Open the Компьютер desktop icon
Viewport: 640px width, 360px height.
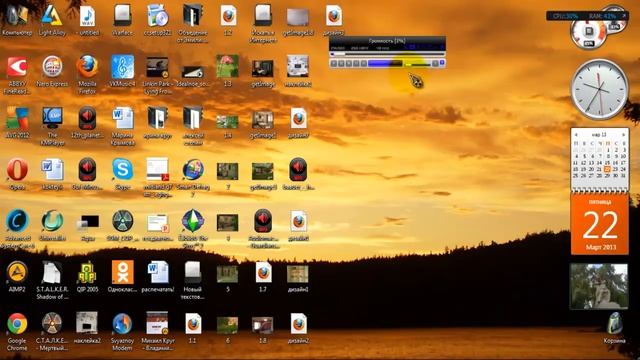point(17,19)
